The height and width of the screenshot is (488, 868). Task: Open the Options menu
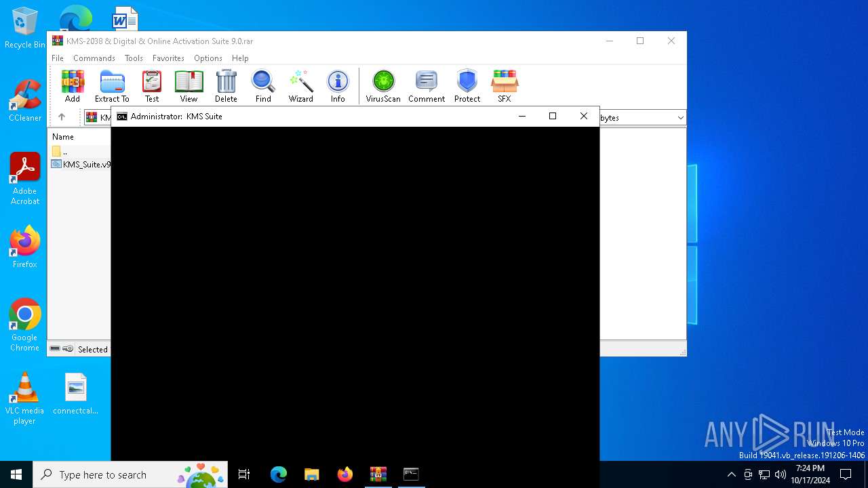(208, 58)
